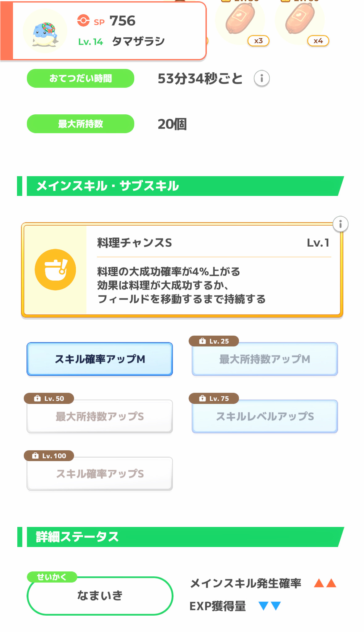The image size is (364, 632).
Task: Tap the Lv. 50 lock badge
Action: (x=49, y=398)
